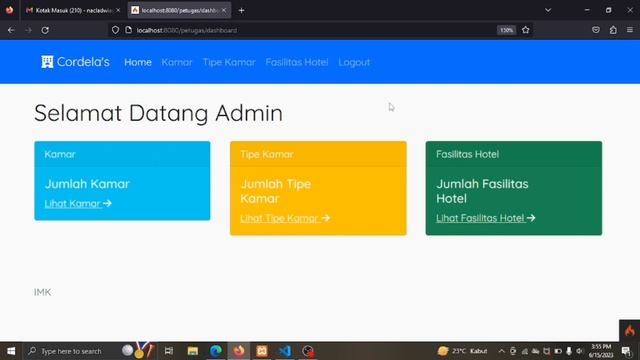The width and height of the screenshot is (640, 360).
Task: Click the recording app taskbar icon
Action: (x=308, y=351)
